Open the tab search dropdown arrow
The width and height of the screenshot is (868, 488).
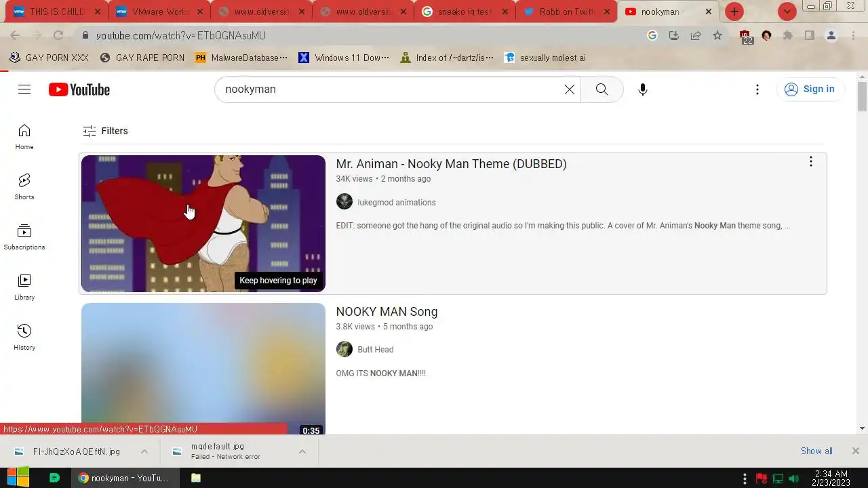click(787, 12)
